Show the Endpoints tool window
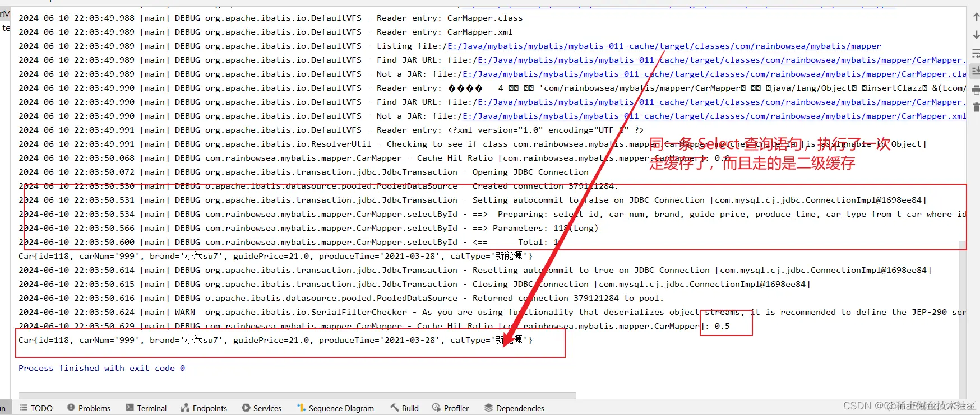 (x=204, y=408)
